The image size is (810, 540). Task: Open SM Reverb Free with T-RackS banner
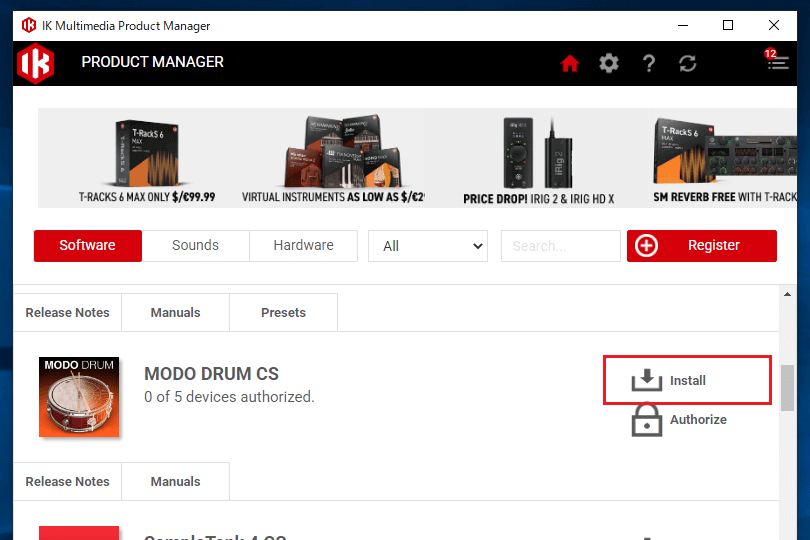click(x=724, y=160)
